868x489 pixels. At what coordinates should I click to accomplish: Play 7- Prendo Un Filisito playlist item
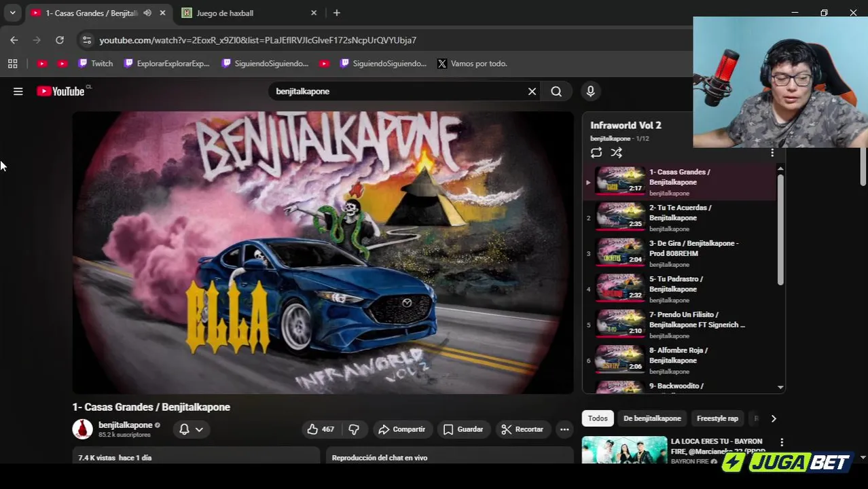tap(679, 325)
